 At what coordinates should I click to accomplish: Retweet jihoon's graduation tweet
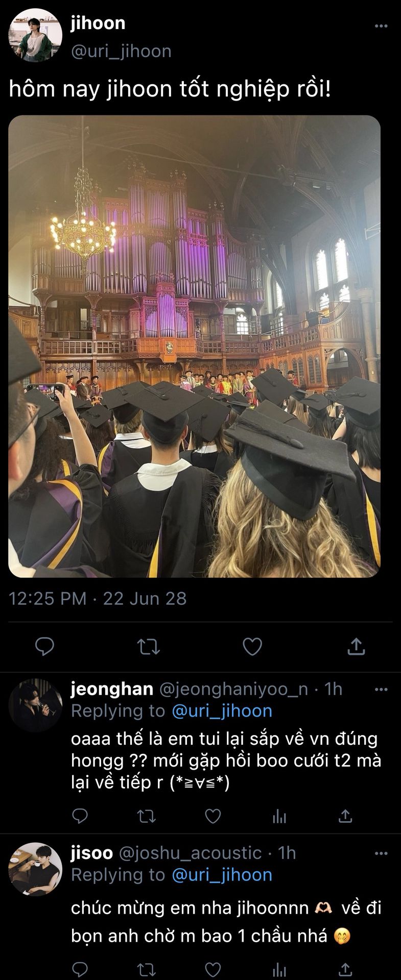click(x=149, y=647)
